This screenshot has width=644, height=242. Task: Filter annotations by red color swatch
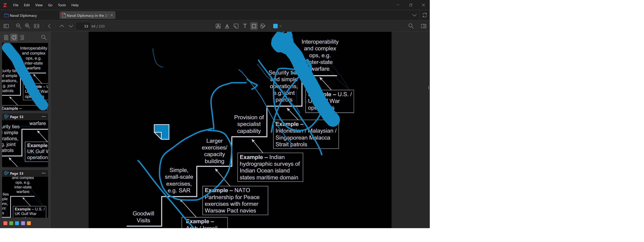pyautogui.click(x=5, y=223)
